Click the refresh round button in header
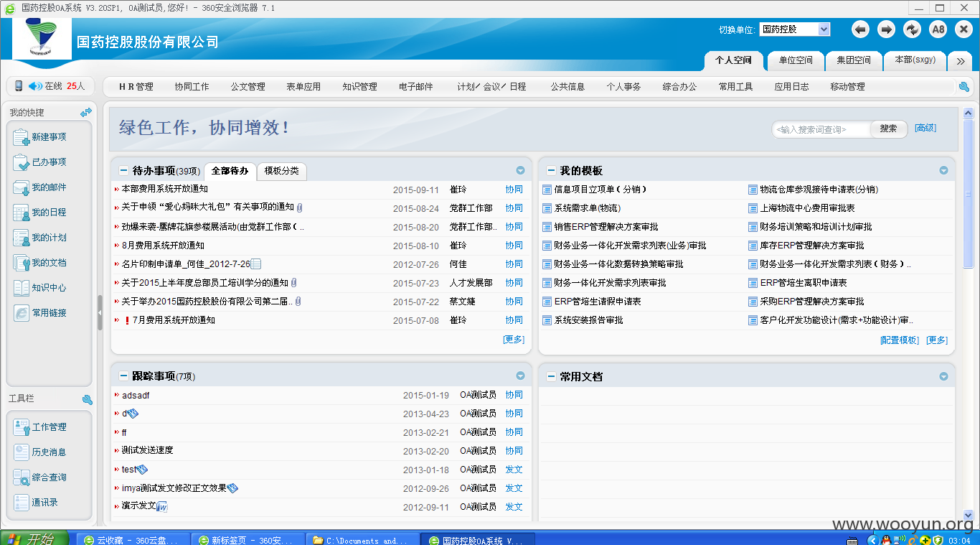Screen dimensions: 980x545 click(912, 29)
